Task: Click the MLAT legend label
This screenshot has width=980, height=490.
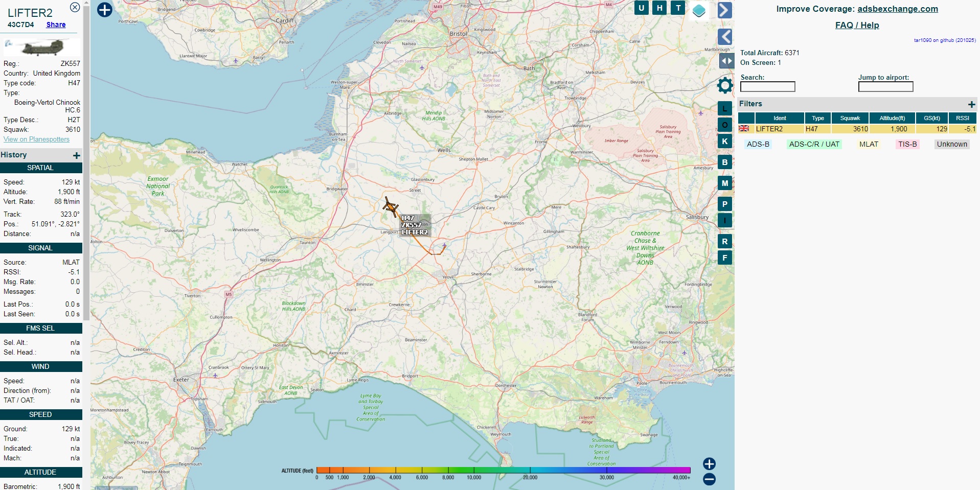Action: tap(869, 144)
